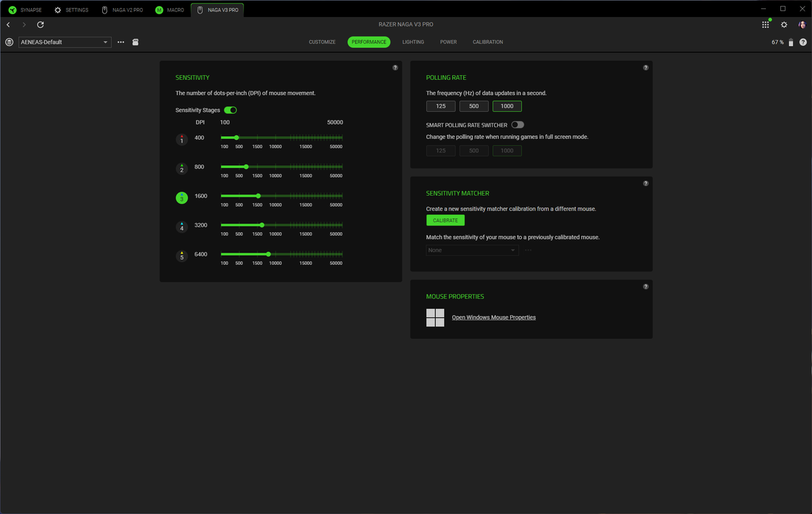Open the Lighting section
The width and height of the screenshot is (812, 514).
413,42
